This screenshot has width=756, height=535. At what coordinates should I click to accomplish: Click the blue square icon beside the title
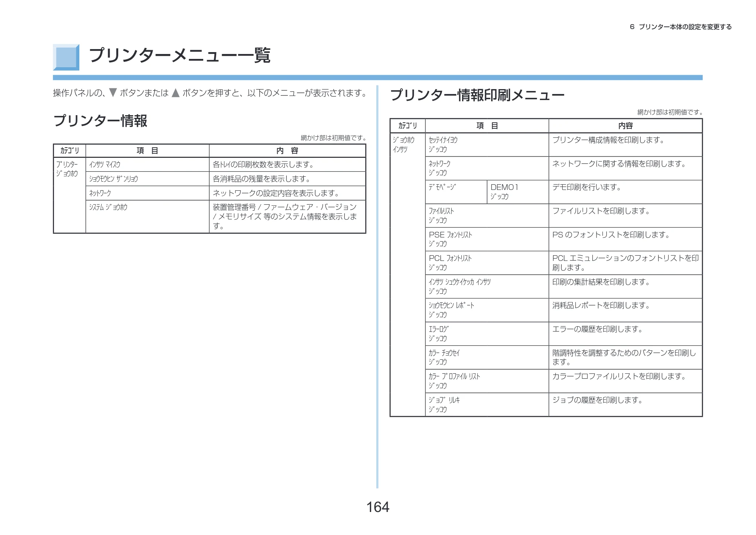coord(66,57)
